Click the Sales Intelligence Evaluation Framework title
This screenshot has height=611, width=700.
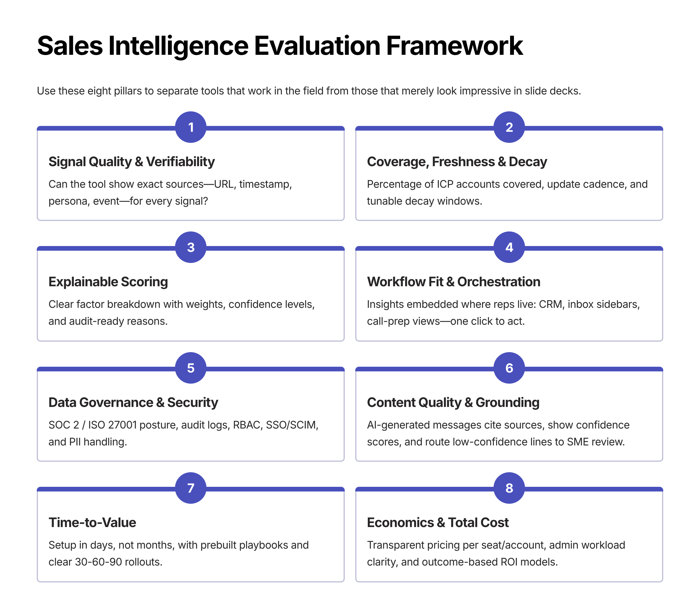tap(280, 46)
